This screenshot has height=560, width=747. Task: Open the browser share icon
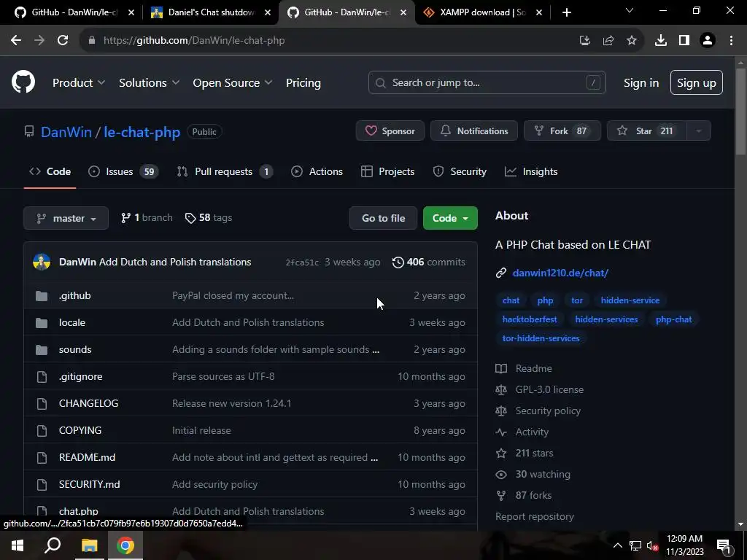(608, 41)
